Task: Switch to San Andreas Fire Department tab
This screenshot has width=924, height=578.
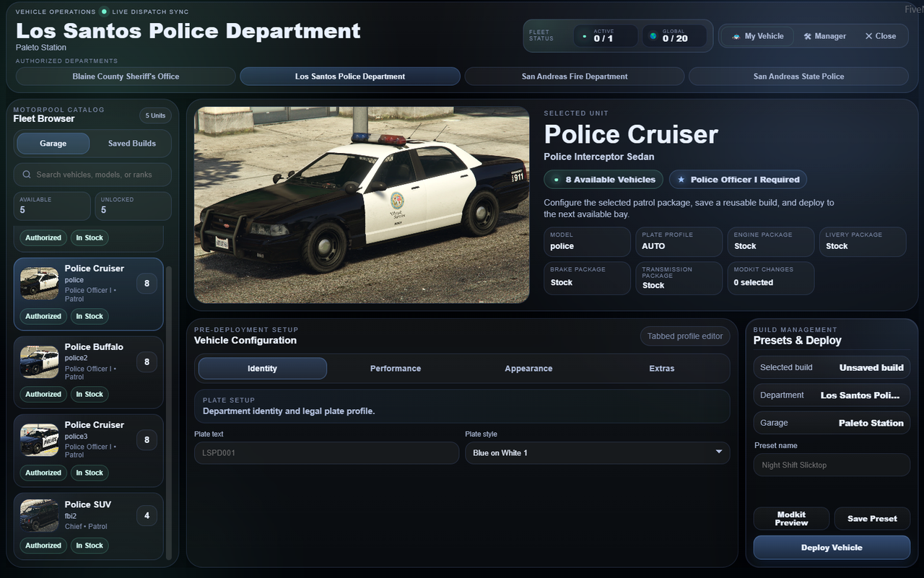Action: click(x=575, y=76)
